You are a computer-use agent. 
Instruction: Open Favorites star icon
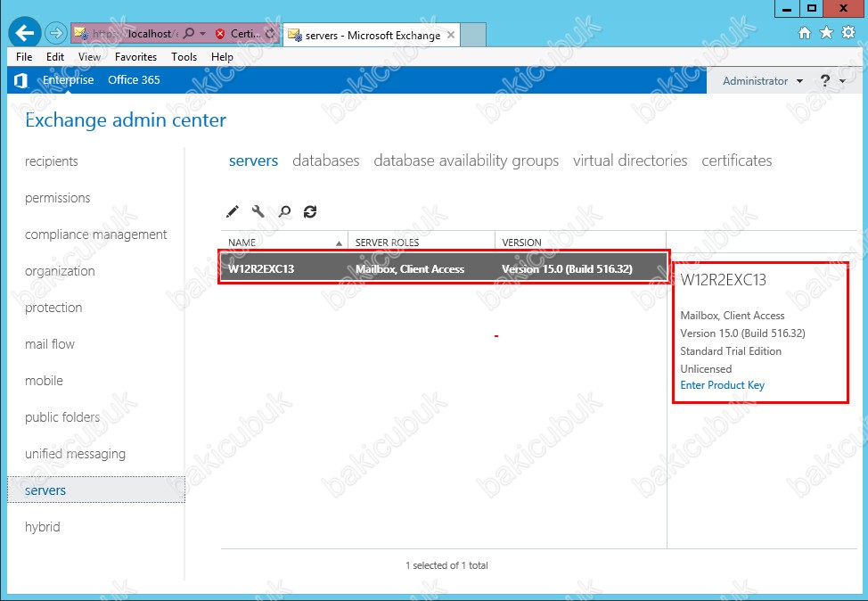826,33
